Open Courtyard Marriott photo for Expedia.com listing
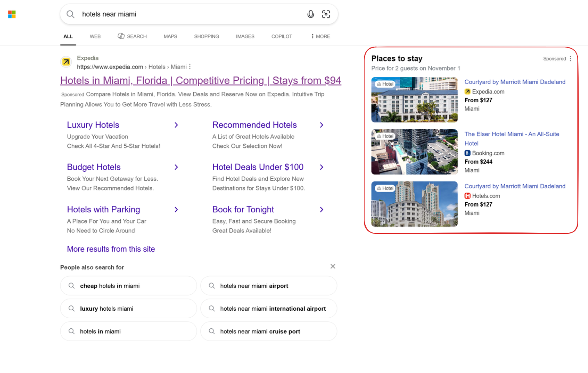588x373 pixels. pos(414,100)
